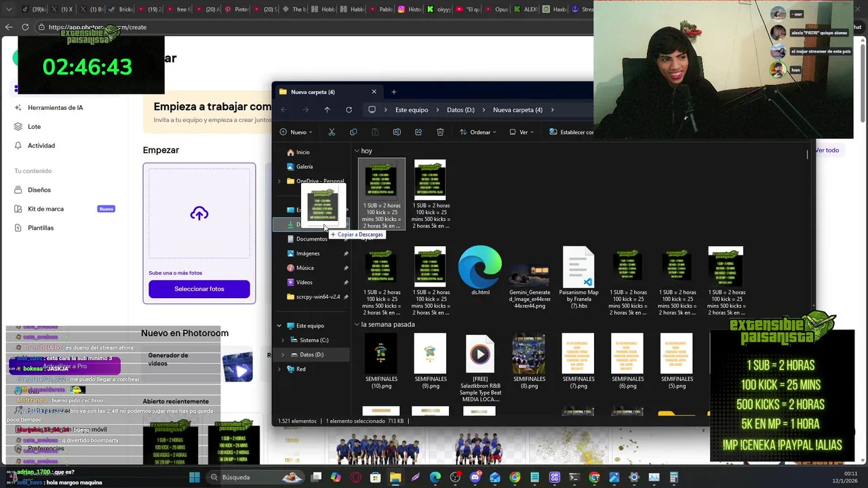Click Este equipo in the breadcrumb

tap(412, 110)
